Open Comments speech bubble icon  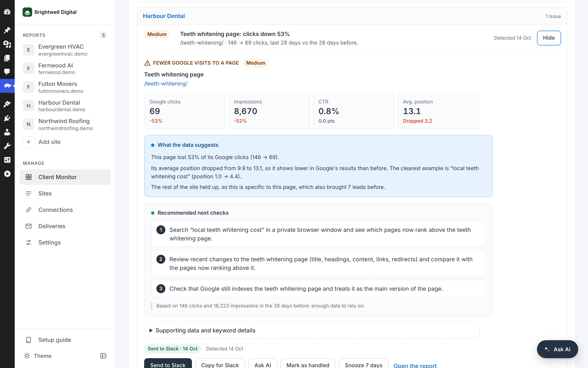(7, 72)
